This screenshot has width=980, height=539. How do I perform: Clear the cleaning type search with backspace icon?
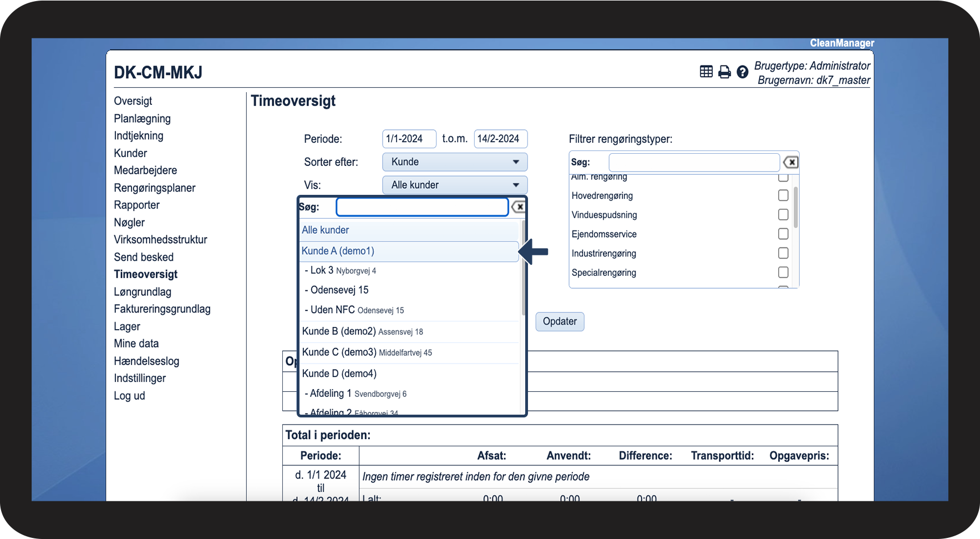click(790, 162)
